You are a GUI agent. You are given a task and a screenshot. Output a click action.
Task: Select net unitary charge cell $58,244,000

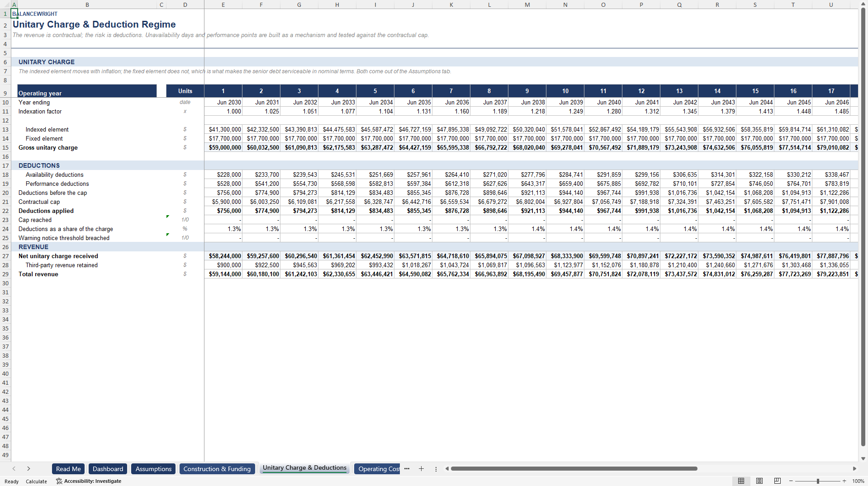coord(223,256)
